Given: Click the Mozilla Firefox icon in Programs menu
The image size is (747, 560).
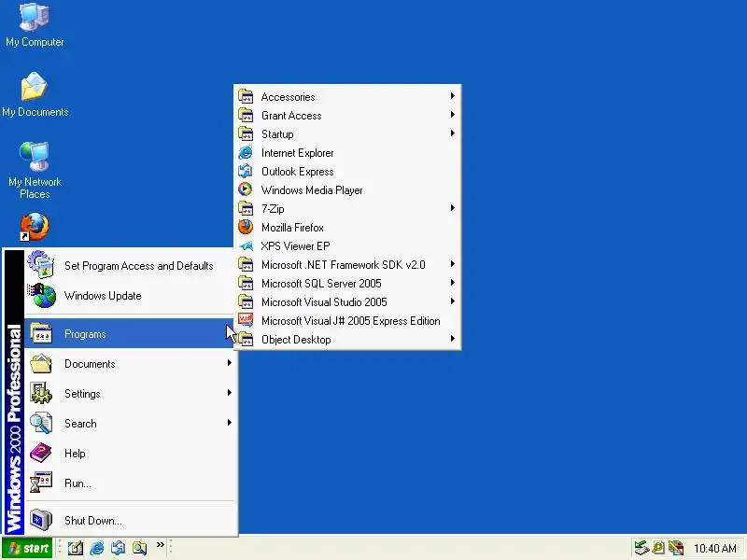Looking at the screenshot, I should point(246,228).
